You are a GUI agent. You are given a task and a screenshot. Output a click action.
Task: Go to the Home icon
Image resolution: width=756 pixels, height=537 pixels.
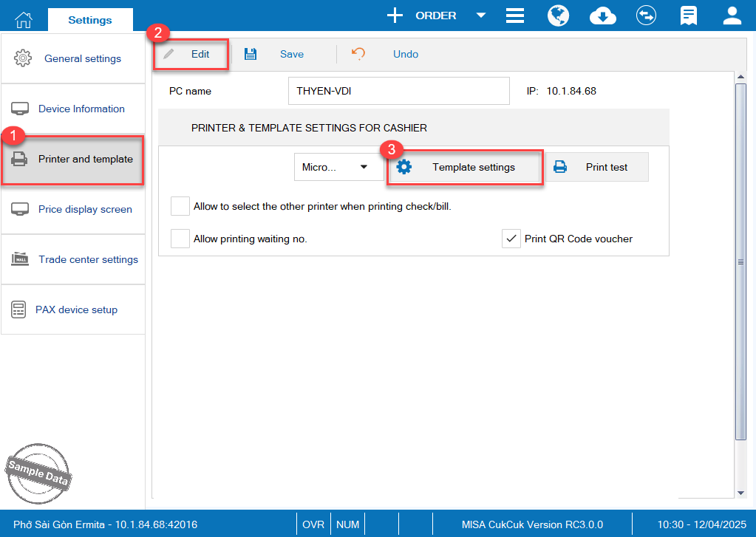coord(24,19)
